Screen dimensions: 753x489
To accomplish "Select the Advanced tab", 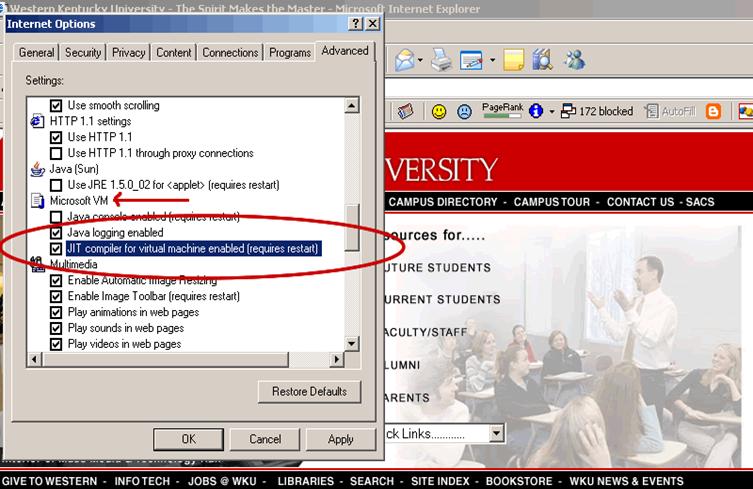I will click(345, 51).
